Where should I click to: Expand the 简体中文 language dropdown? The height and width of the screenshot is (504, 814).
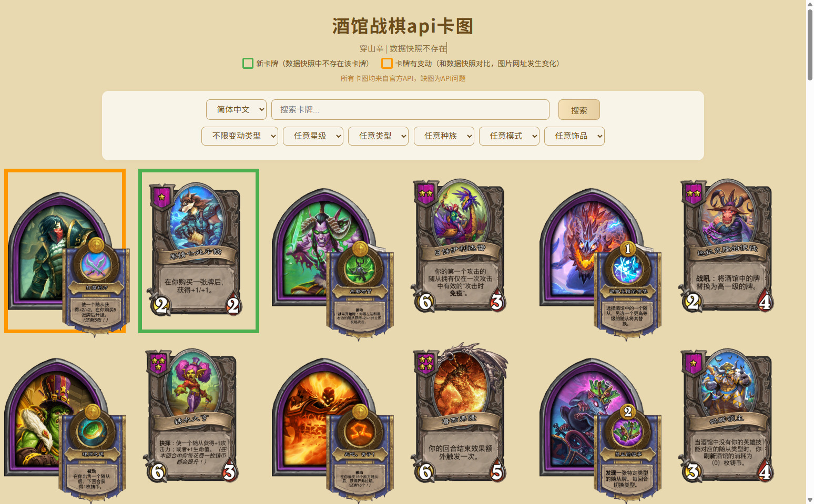(x=236, y=109)
